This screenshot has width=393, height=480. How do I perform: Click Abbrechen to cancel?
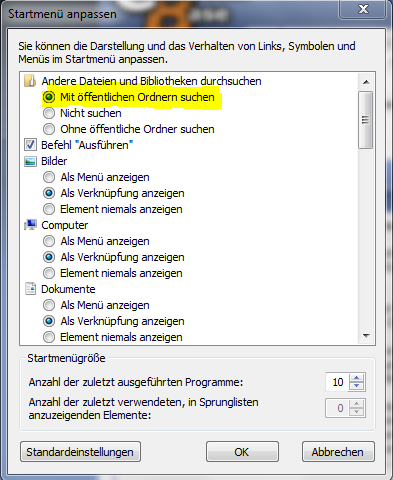(x=338, y=452)
